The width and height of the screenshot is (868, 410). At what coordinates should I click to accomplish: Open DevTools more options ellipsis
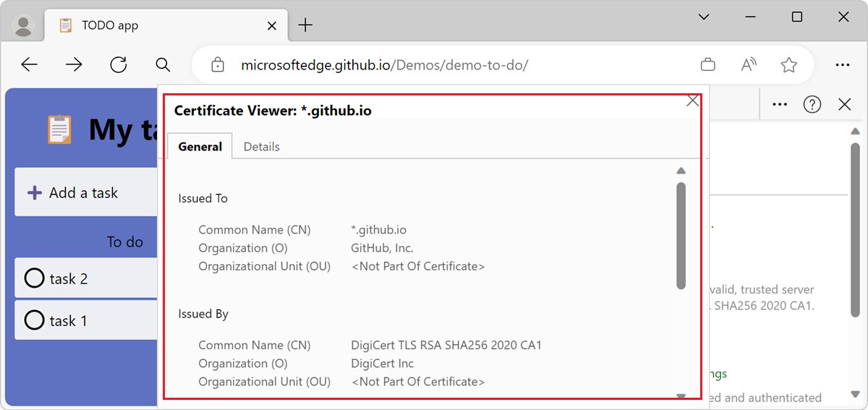click(x=779, y=104)
